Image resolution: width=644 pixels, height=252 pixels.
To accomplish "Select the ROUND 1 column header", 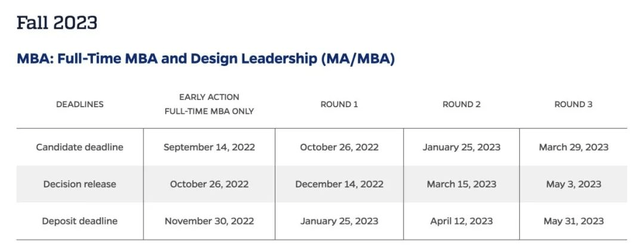I will (339, 104).
